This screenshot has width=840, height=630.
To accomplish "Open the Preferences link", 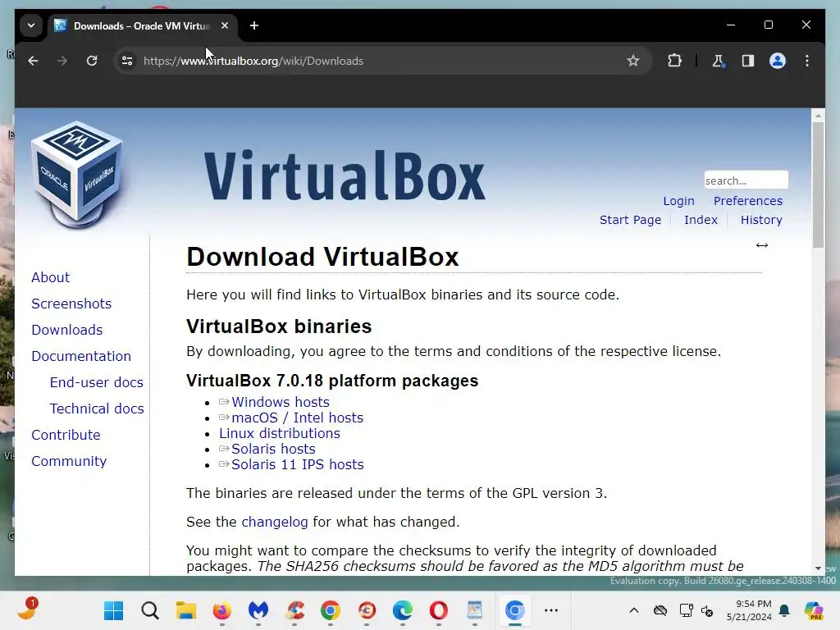I will tap(748, 201).
